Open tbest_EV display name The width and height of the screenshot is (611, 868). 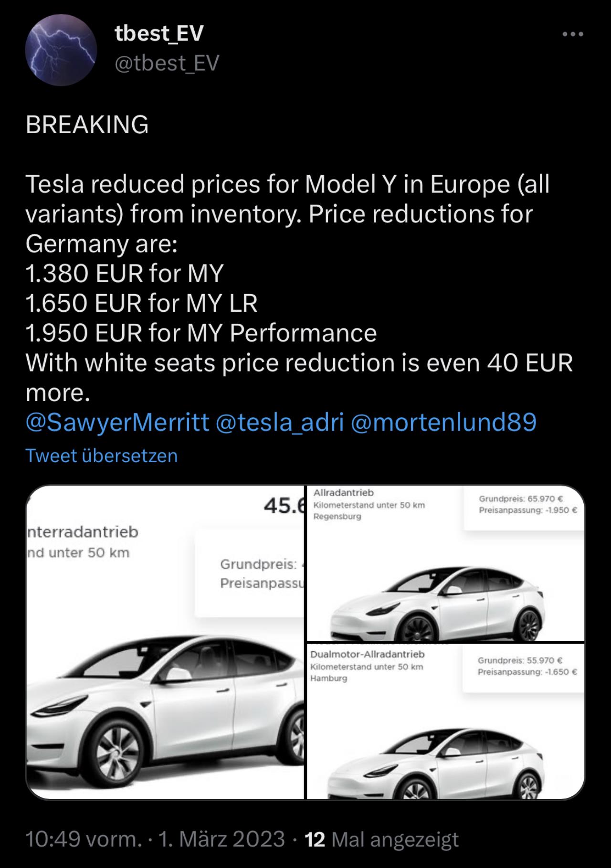coord(159,33)
